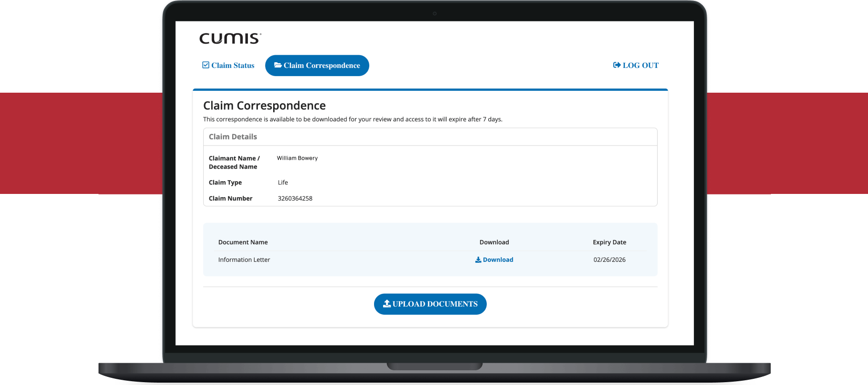Screen dimensions: 868x385
Task: Click the laptop webcam dot above the screen
Action: [x=434, y=13]
